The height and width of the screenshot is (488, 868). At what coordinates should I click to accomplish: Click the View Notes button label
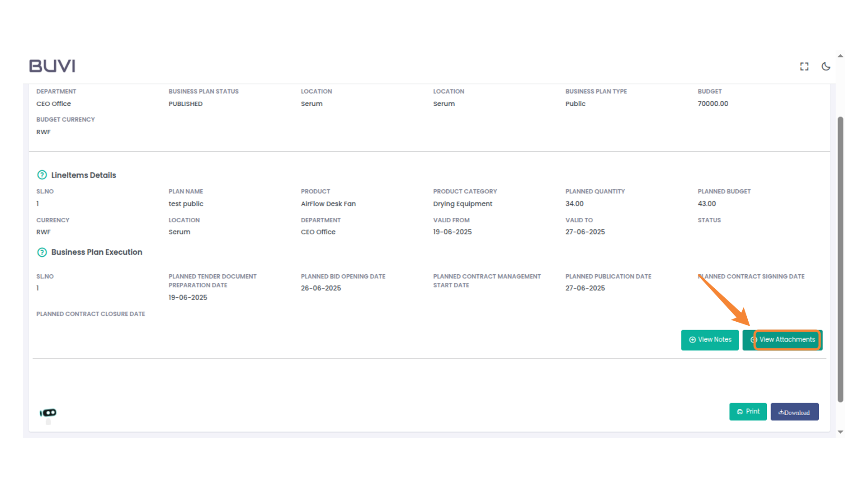tap(714, 340)
